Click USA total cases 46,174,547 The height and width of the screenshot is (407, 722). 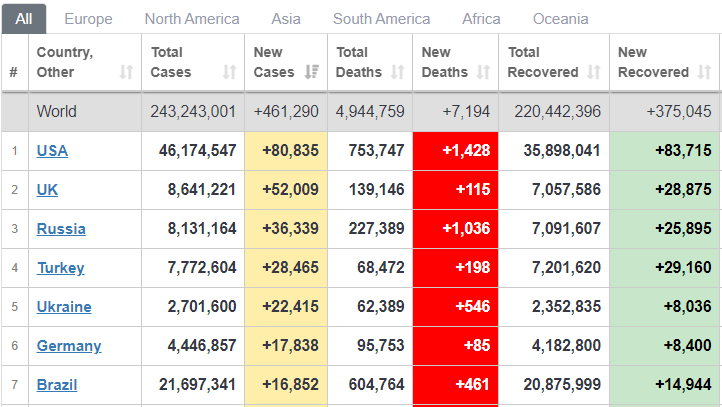pyautogui.click(x=197, y=151)
